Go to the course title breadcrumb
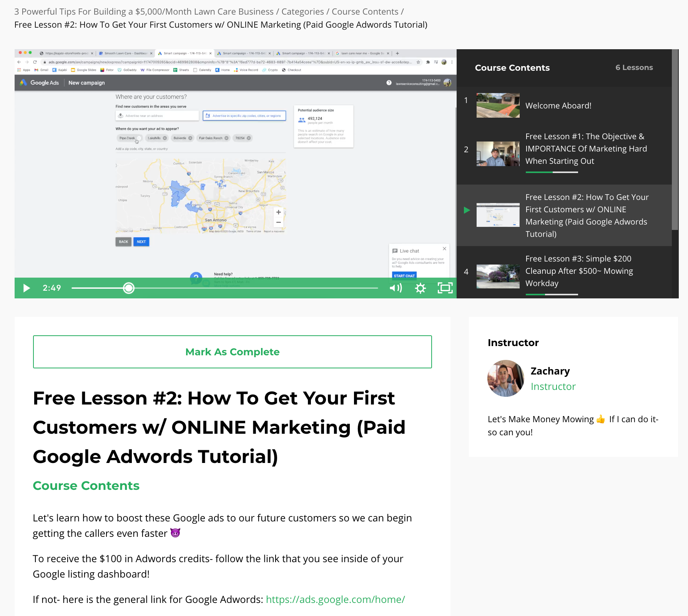 [144, 12]
